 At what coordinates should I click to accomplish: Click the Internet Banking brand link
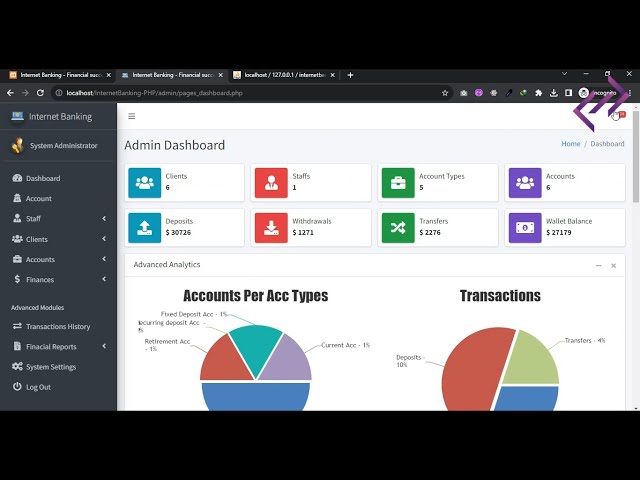click(x=60, y=117)
